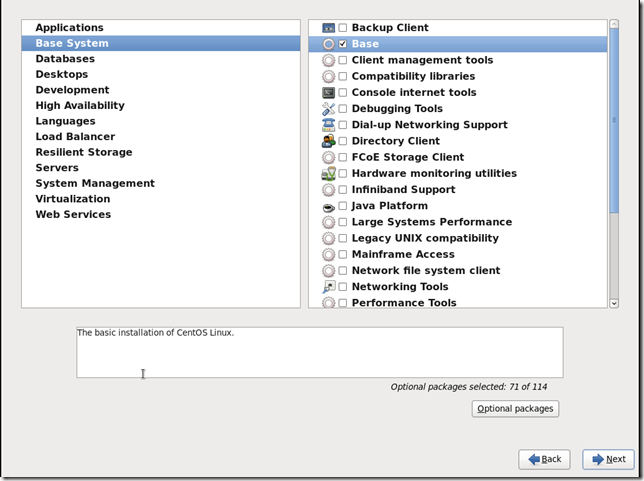The image size is (644, 481).
Task: Check Client management tools checkbox
Action: pyautogui.click(x=343, y=60)
